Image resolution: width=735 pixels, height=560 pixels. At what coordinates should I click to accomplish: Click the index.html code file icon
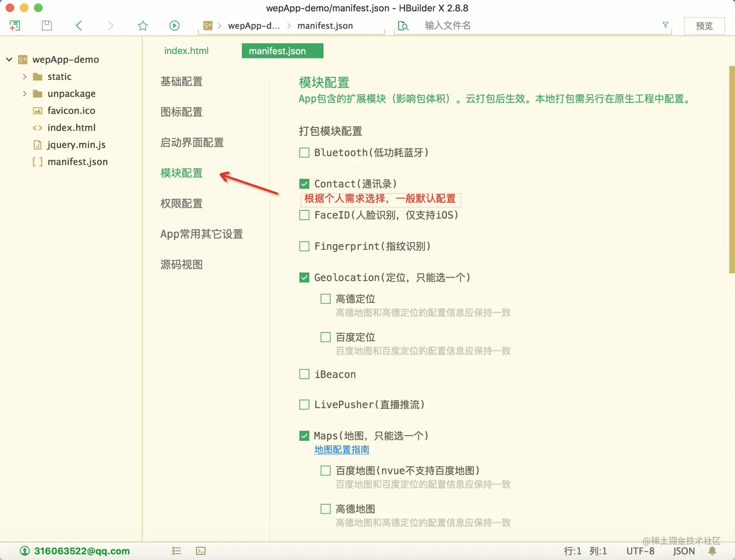click(x=37, y=128)
